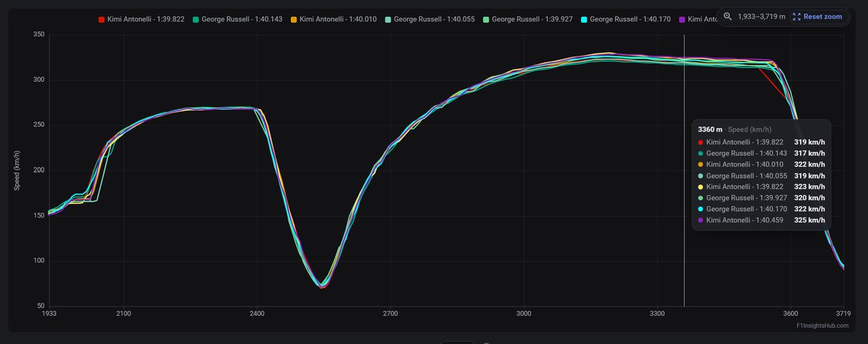Click the y-axis label 200

(x=38, y=171)
